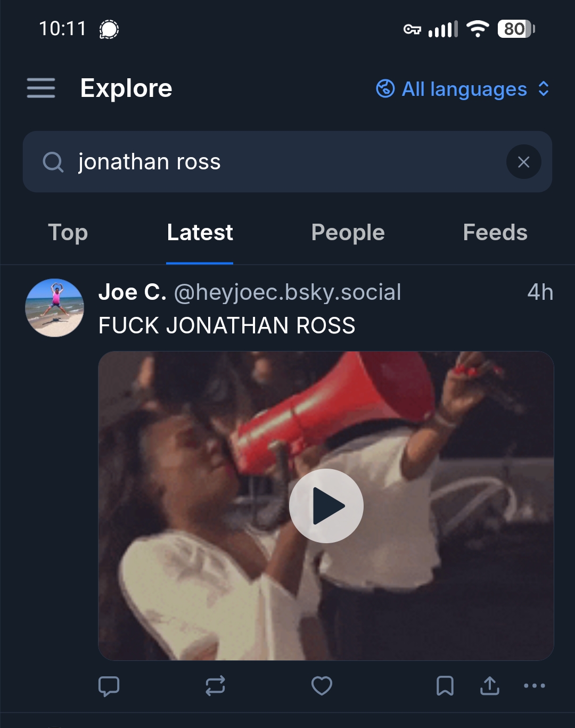The width and height of the screenshot is (575, 728).
Task: Tap the search magnifier icon
Action: point(53,162)
